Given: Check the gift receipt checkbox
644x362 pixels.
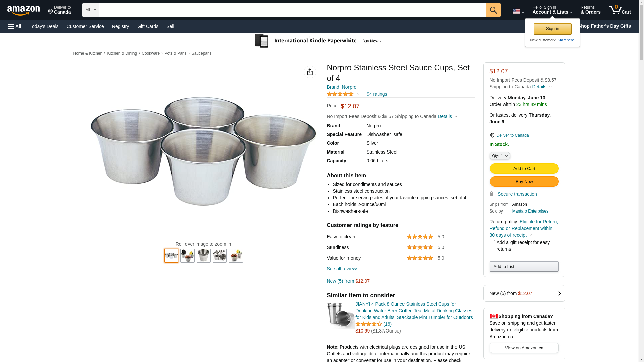Looking at the screenshot, I should click(493, 242).
